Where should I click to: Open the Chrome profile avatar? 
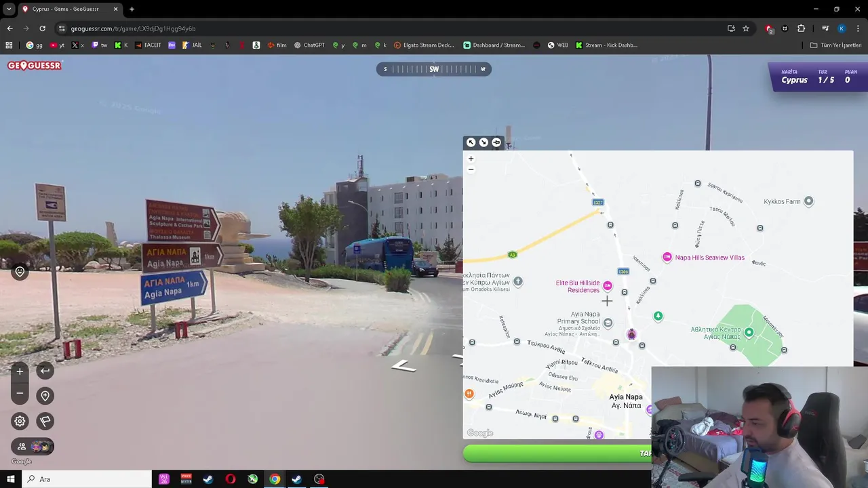pos(842,28)
